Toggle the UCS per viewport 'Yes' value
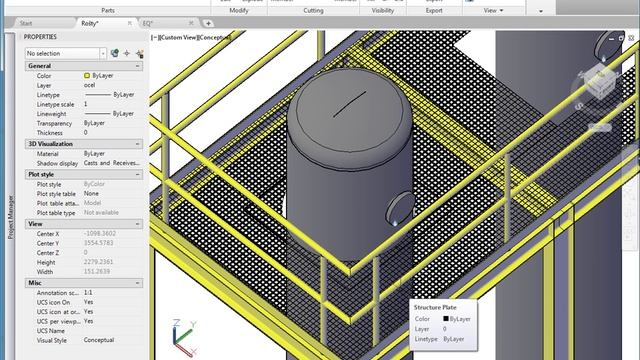Screen dimensions: 640x360 88,321
